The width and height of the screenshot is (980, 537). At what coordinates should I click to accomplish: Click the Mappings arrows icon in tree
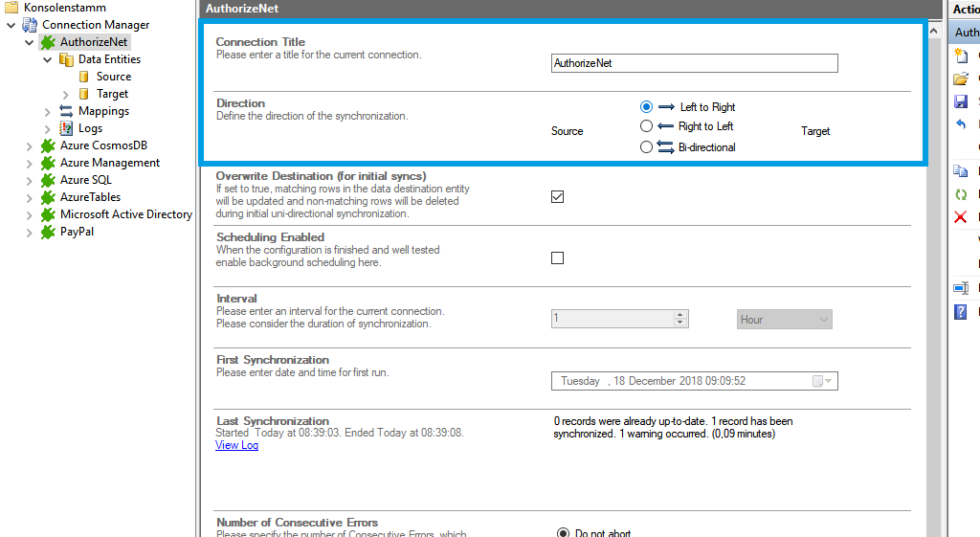pyautogui.click(x=66, y=111)
